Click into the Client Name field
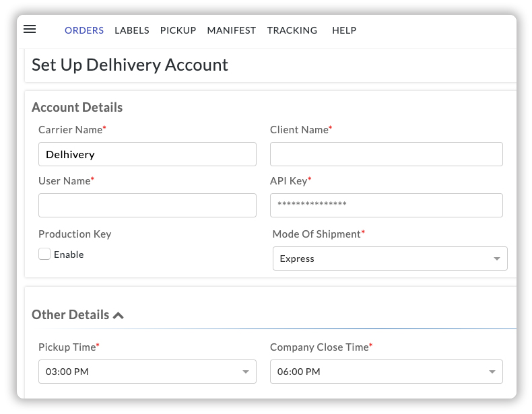The width and height of the screenshot is (532, 414). (386, 154)
